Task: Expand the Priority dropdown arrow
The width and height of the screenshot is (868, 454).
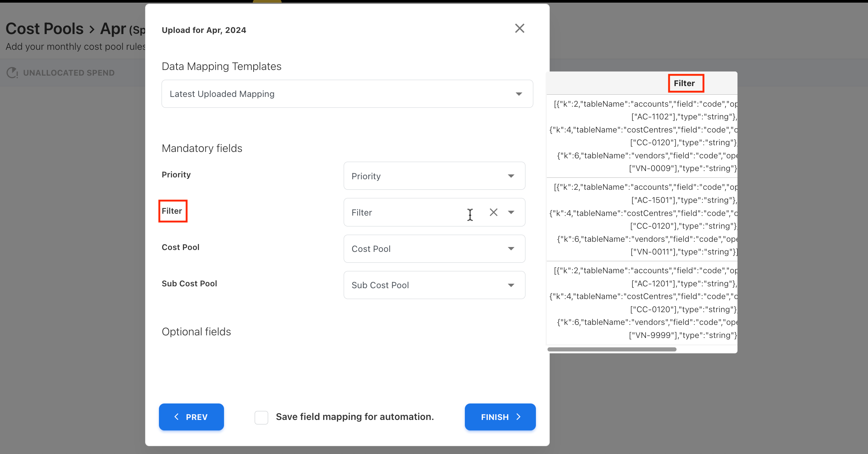Action: [x=511, y=176]
